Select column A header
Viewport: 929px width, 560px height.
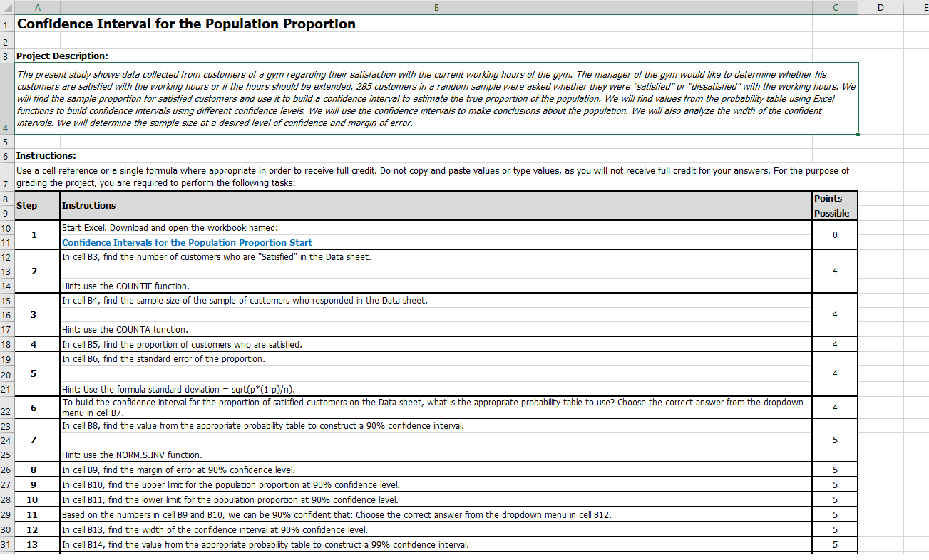tap(38, 6)
